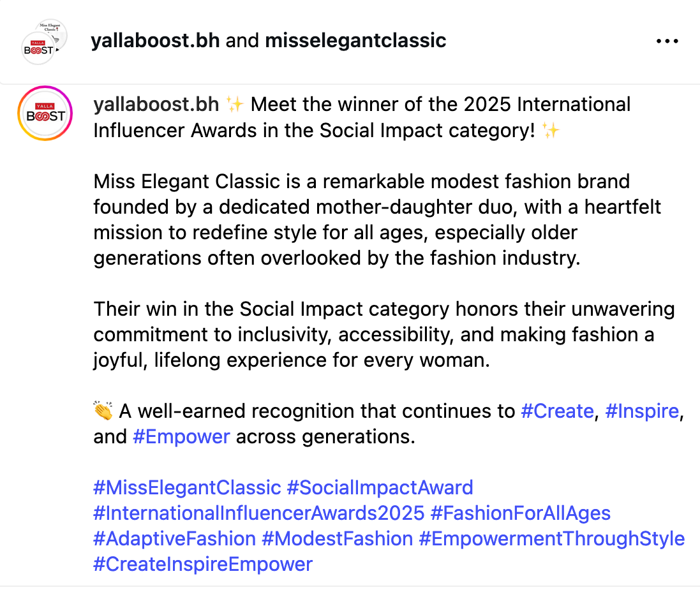Click the sparkles emoji after yallaboost.bh
This screenshot has width=700, height=590.
click(235, 105)
